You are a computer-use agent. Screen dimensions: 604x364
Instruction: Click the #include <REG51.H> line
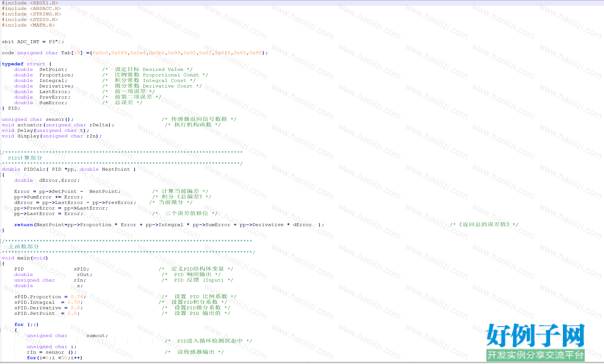pyautogui.click(x=30, y=3)
